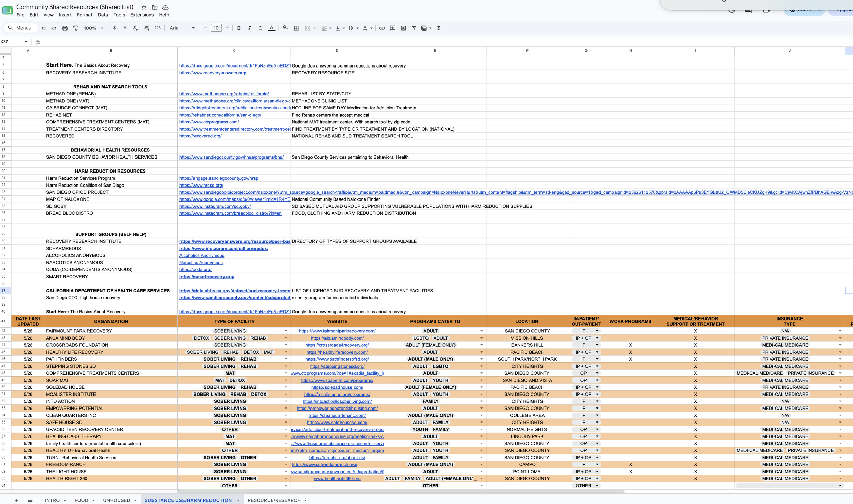Click the Functions sigma icon

click(439, 28)
